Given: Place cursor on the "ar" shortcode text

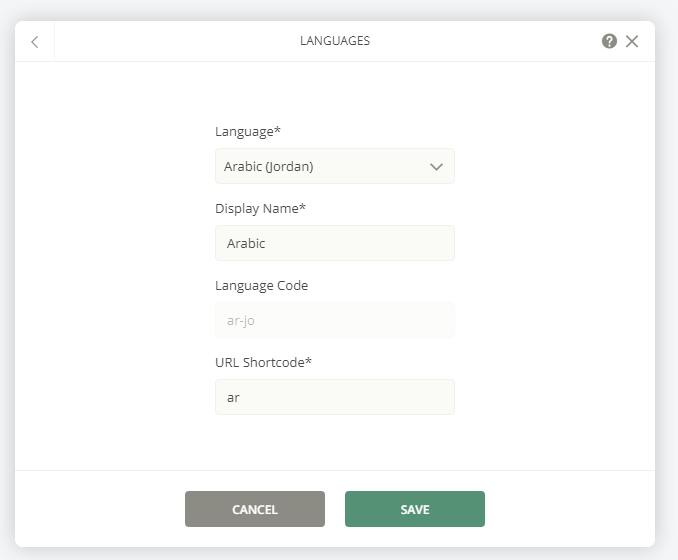Looking at the screenshot, I should click(233, 398).
